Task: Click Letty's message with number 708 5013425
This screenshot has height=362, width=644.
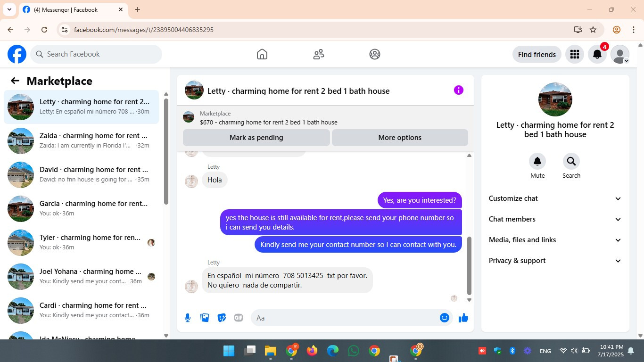Action: pyautogui.click(x=287, y=280)
